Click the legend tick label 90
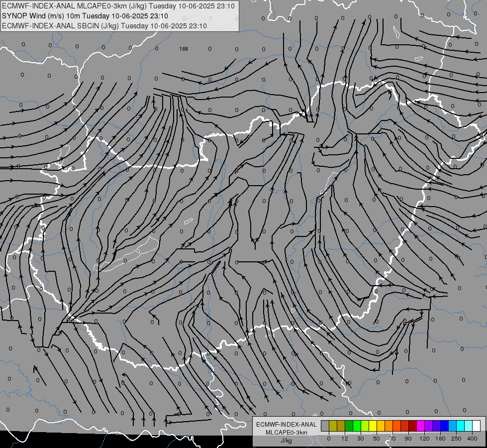The height and width of the screenshot is (448, 487). (x=408, y=439)
